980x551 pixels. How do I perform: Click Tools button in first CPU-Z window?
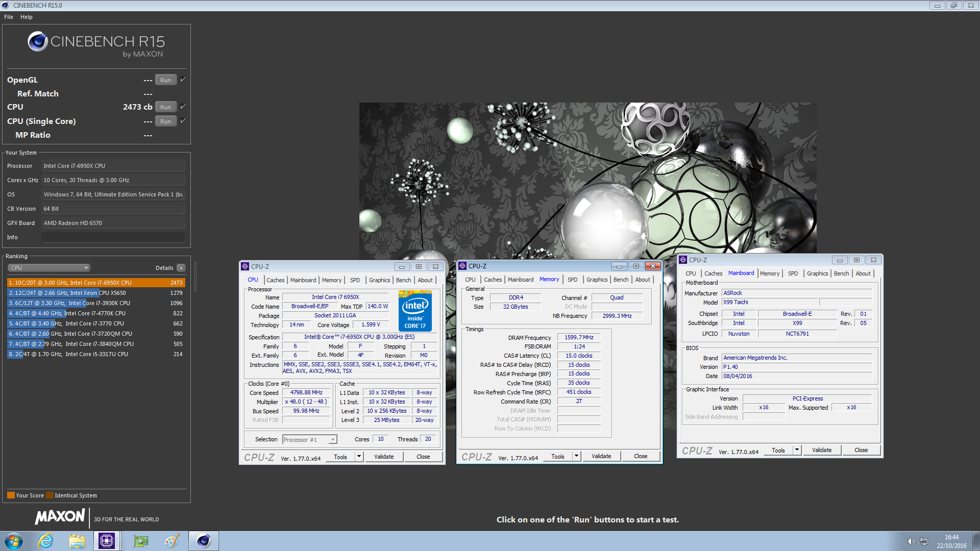pyautogui.click(x=340, y=457)
